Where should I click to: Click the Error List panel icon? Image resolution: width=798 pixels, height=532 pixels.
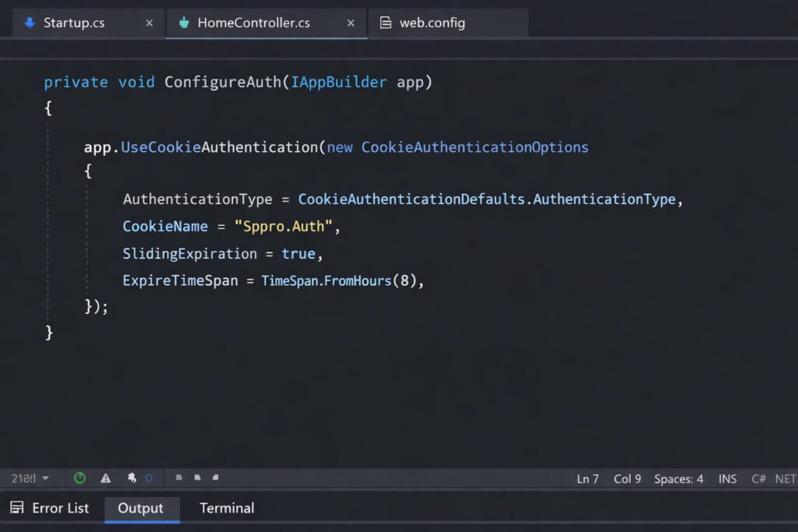[x=16, y=508]
